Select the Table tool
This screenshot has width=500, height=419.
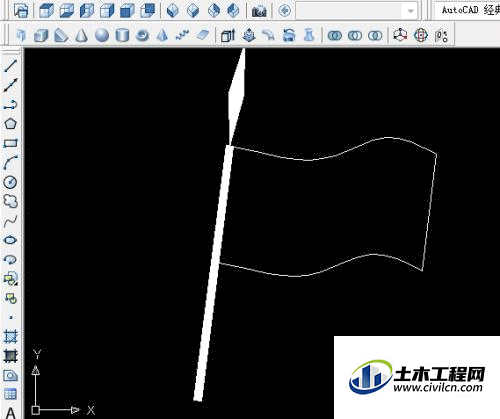click(10, 395)
